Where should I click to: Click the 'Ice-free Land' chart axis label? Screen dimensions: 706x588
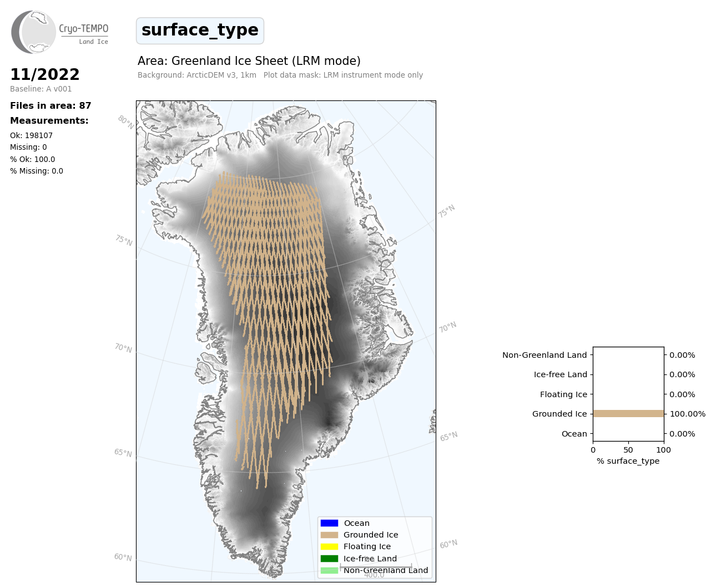[561, 374]
